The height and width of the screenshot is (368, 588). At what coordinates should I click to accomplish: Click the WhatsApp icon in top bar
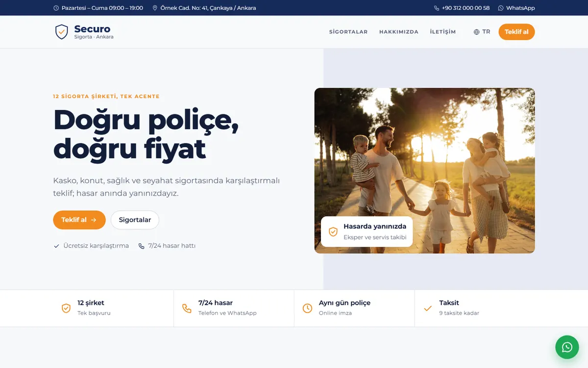pos(501,8)
